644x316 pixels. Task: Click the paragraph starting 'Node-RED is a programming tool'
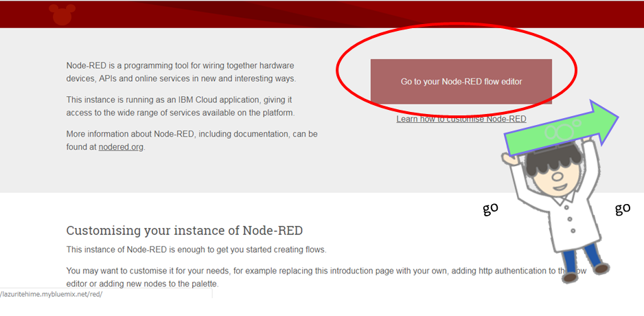[x=181, y=72]
